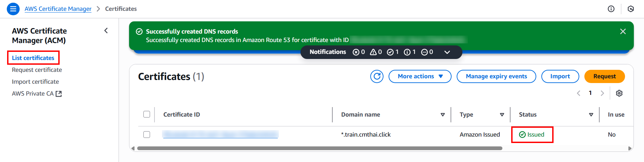
Task: Open Import certificate in side navigation
Action: 35,82
